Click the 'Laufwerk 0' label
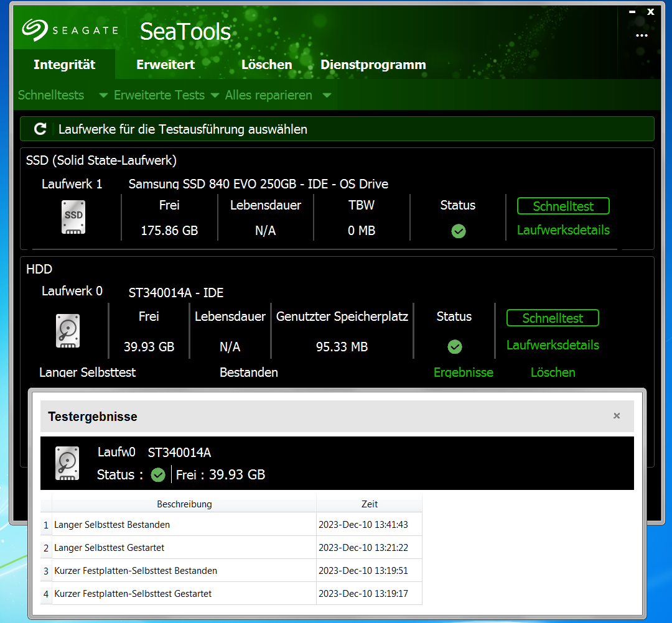 (72, 291)
